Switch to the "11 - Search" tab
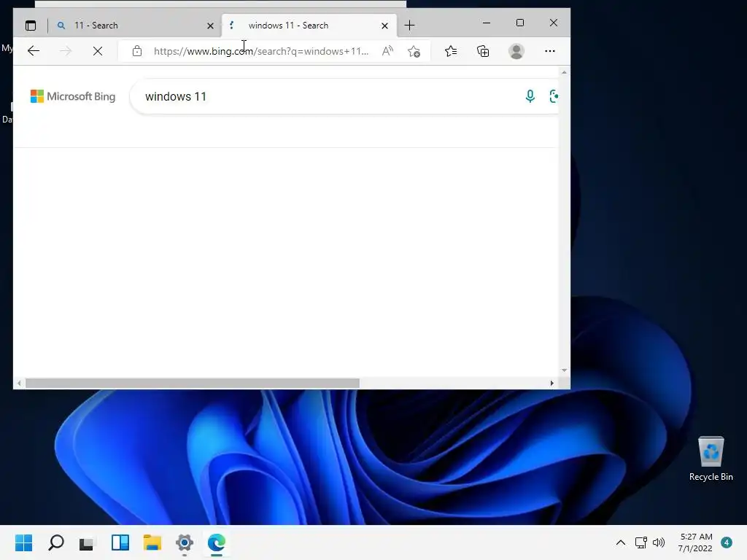 135,26
